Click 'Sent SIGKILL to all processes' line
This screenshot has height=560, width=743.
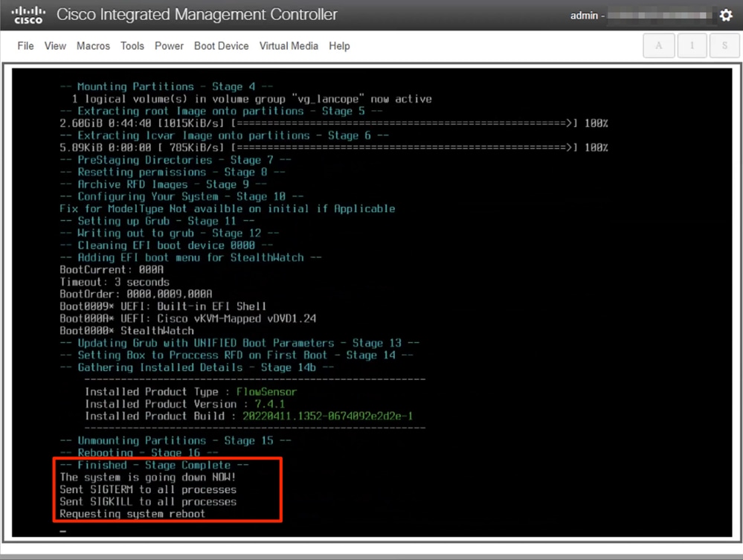point(148,502)
